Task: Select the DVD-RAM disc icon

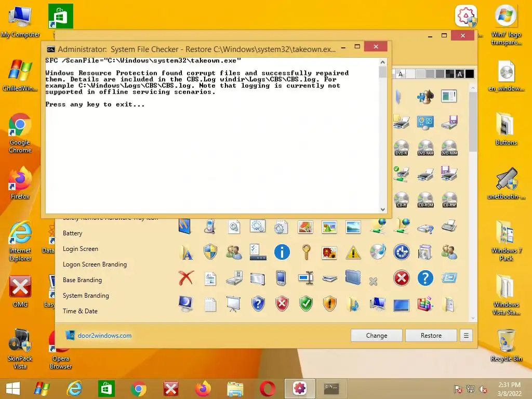Action: [425, 148]
